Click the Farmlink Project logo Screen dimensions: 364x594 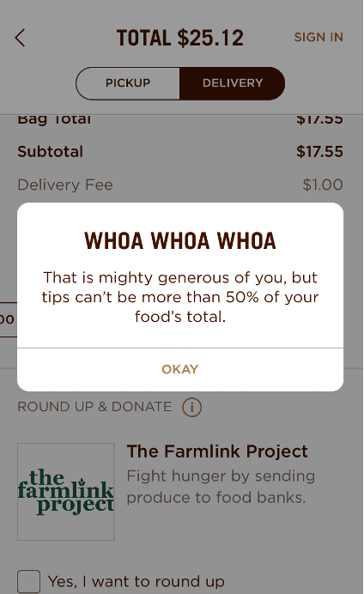click(x=65, y=491)
